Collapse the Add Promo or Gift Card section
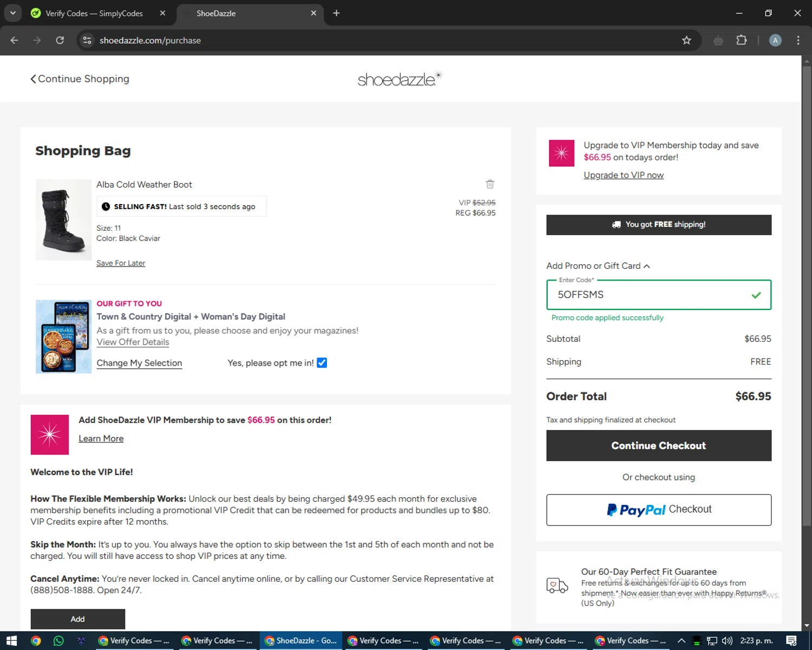The image size is (812, 650). [598, 266]
